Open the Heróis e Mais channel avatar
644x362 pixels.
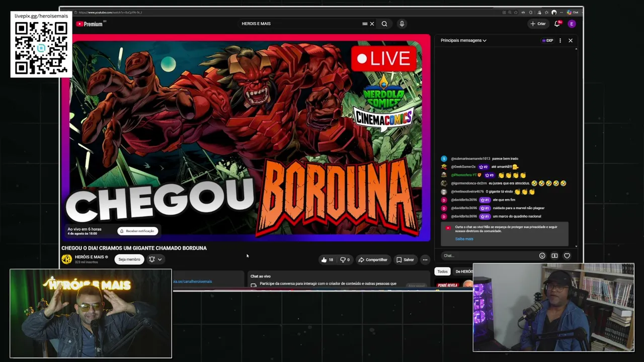point(66,259)
